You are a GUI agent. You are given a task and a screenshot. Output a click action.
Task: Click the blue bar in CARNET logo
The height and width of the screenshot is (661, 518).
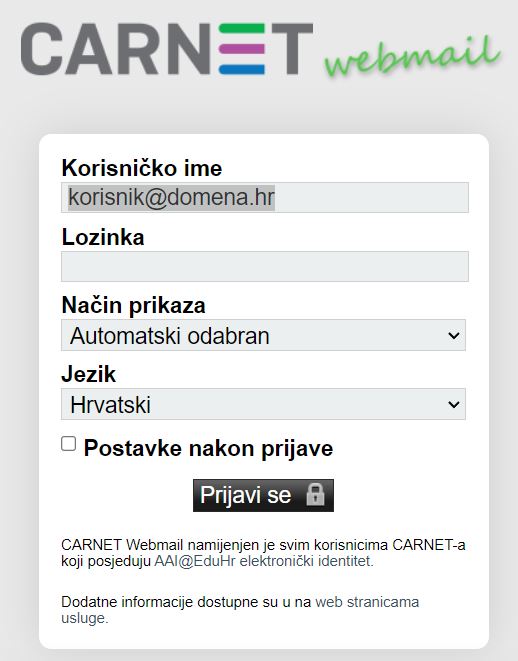[x=242, y=70]
